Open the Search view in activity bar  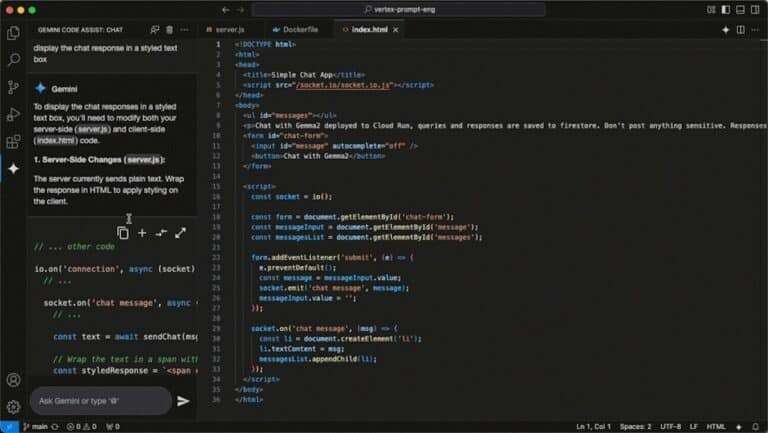click(x=14, y=60)
